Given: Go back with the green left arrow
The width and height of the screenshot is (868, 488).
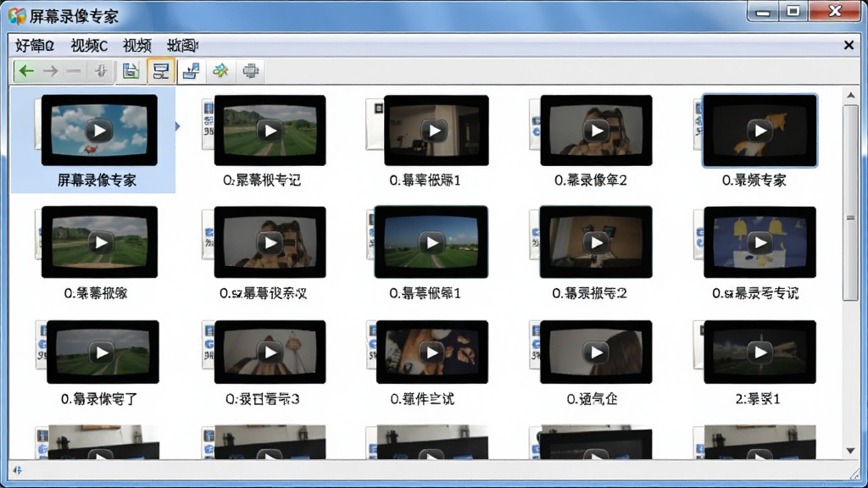Looking at the screenshot, I should 26,71.
